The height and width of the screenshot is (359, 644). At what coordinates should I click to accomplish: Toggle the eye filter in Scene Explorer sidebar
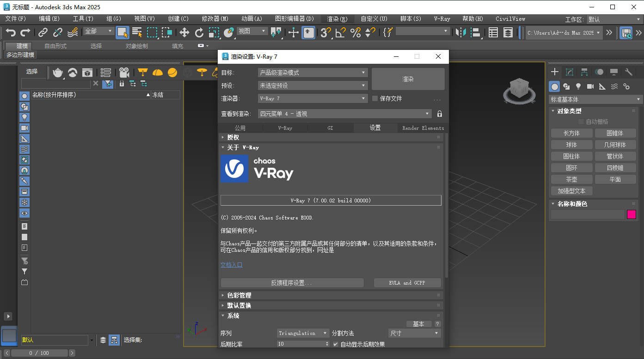click(x=25, y=213)
